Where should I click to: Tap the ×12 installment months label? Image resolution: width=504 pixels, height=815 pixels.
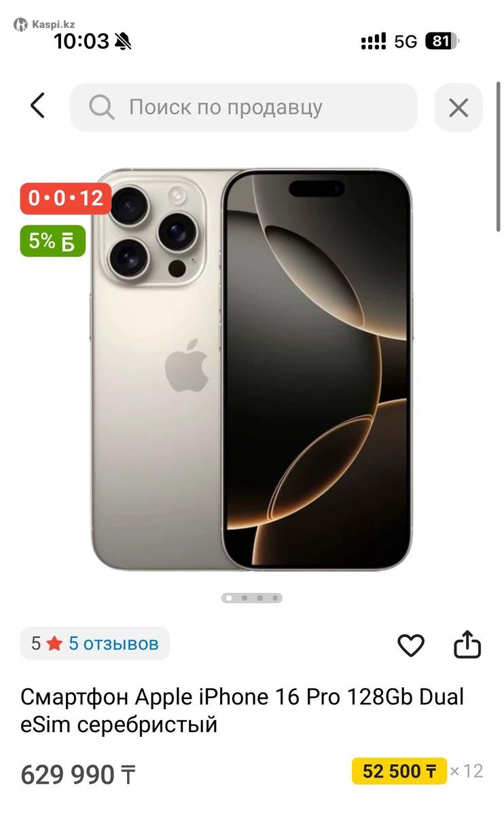(467, 772)
